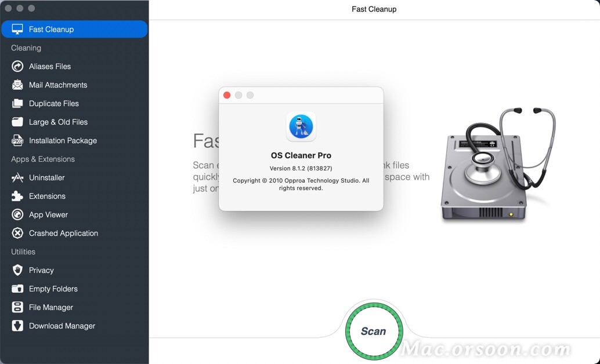Click the Download Manager arrow icon
Viewport: 600px width, 364px height.
tap(17, 326)
